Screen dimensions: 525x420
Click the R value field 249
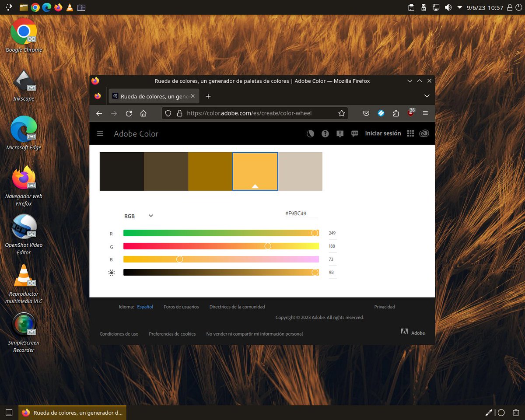(332, 233)
